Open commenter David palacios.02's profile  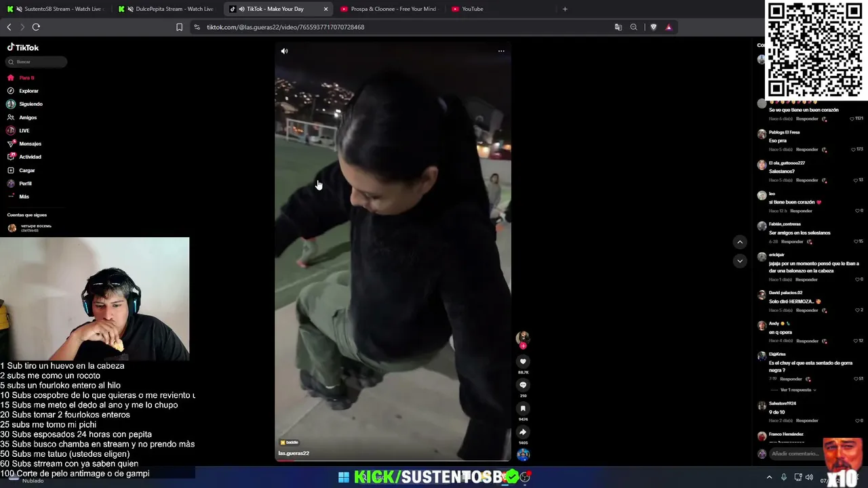(x=786, y=293)
